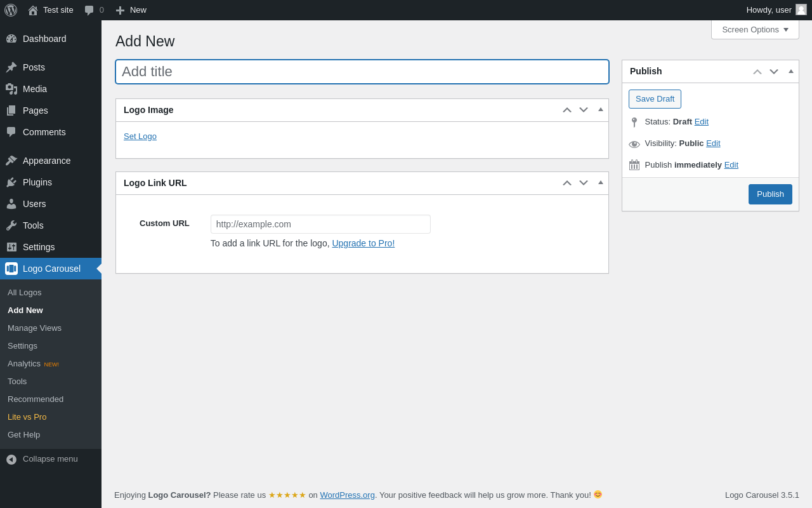Open Posts menu
812x508 pixels.
51,67
